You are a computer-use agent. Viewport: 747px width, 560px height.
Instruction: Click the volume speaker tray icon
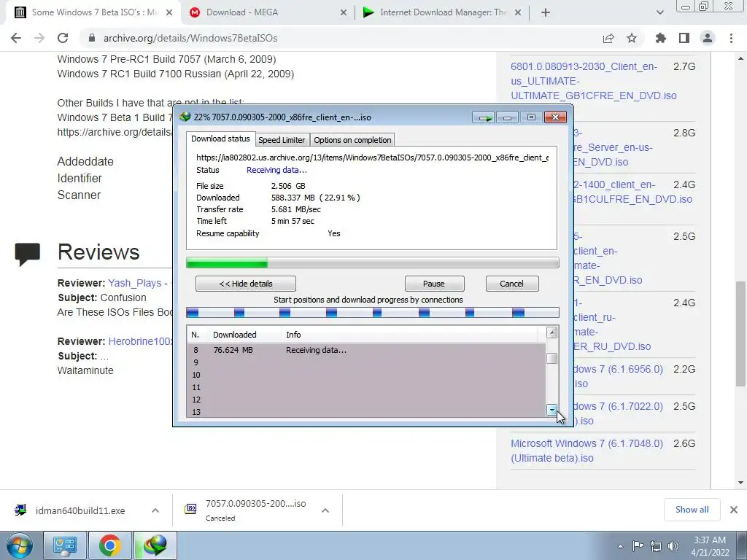coord(673,546)
